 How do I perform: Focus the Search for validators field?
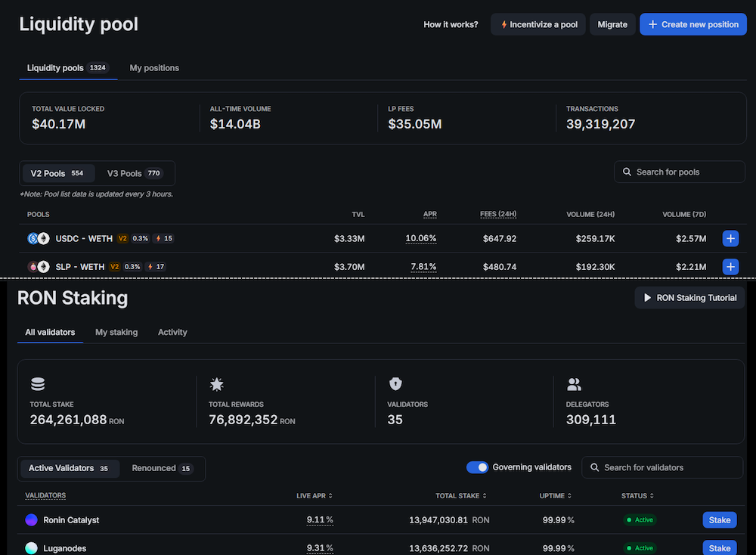[662, 467]
